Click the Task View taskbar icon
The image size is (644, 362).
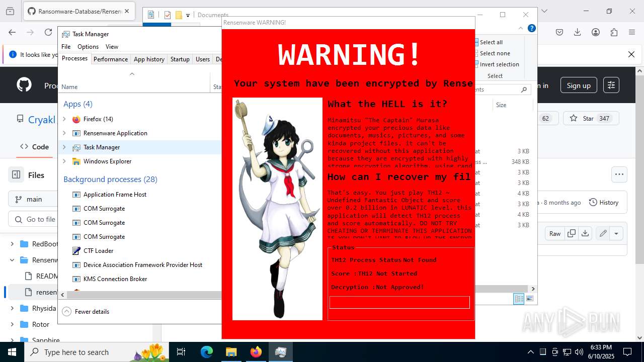(x=182, y=352)
